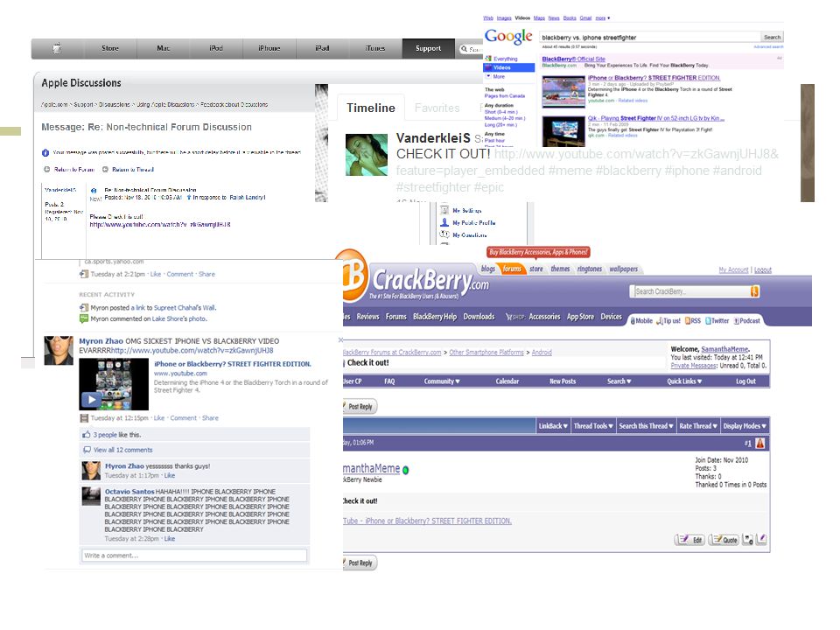Open the iPhone tab on Apple site
840x630 pixels.
tap(269, 48)
